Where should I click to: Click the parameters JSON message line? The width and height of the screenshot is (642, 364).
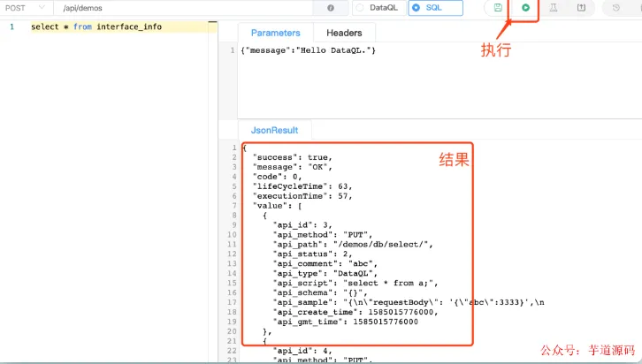(x=308, y=50)
